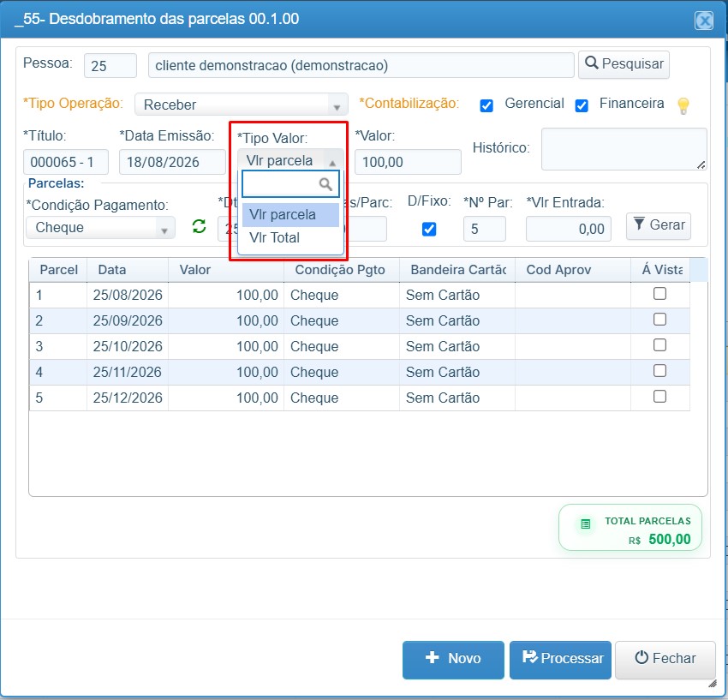Image resolution: width=728 pixels, height=700 pixels.
Task: Check Á Vista for parcel 2
Action: (659, 319)
